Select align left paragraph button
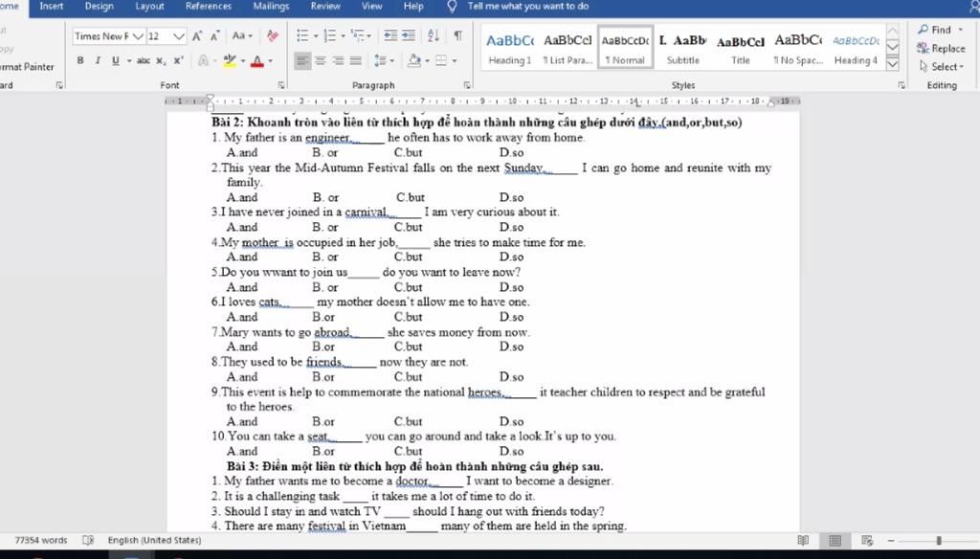 [301, 60]
